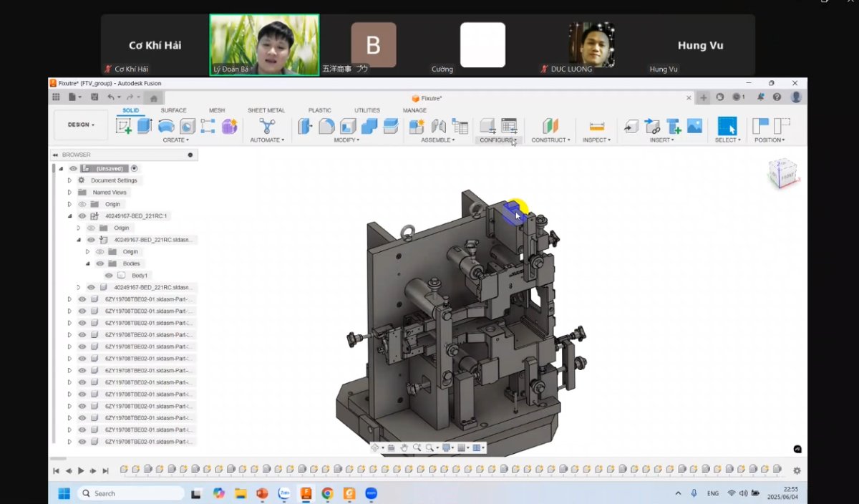Screen dimensions: 859x504
Task: Expand the Document Settings node
Action: click(x=69, y=180)
